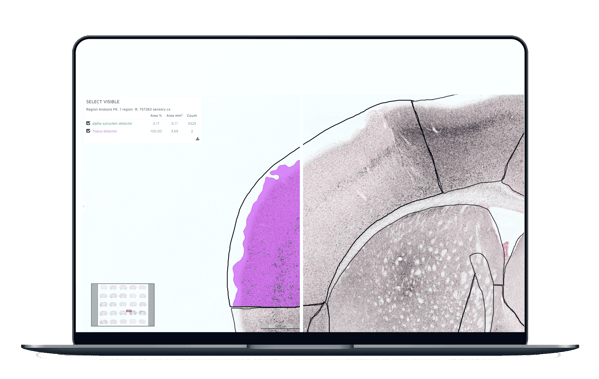Click the Region Analysis description line
The height and width of the screenshot is (379, 599).
[x=128, y=109]
